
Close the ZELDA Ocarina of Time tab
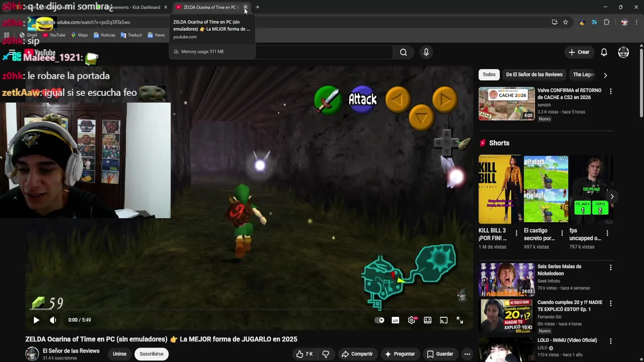click(x=246, y=7)
